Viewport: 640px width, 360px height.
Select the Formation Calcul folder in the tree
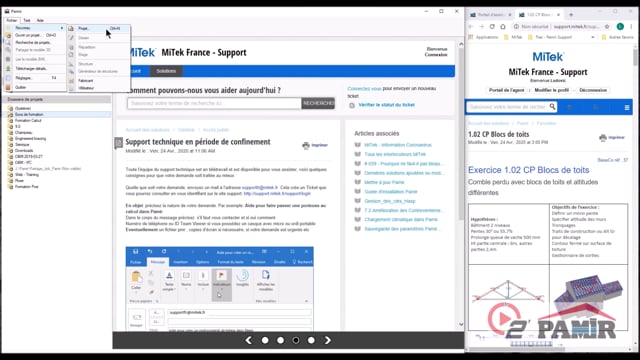[28, 120]
